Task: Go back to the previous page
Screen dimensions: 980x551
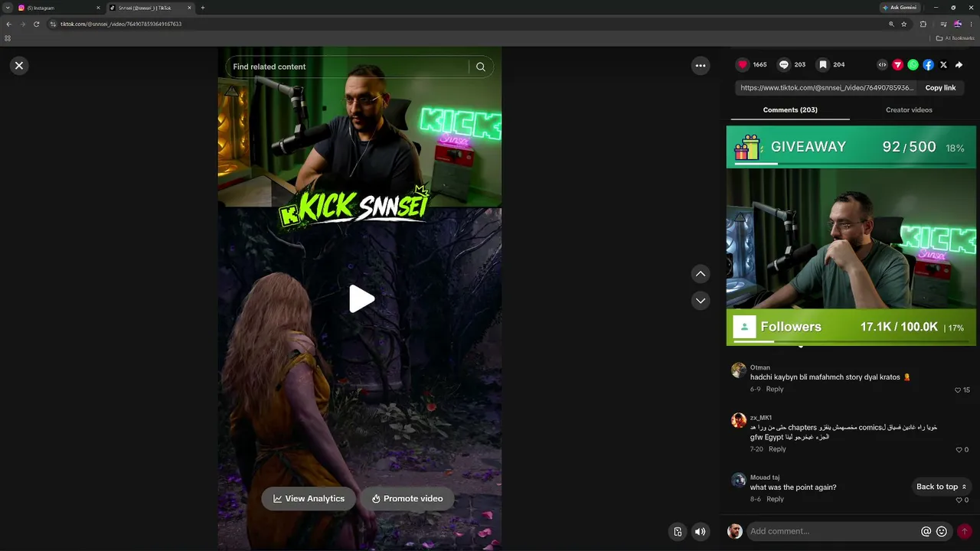Action: click(8, 24)
